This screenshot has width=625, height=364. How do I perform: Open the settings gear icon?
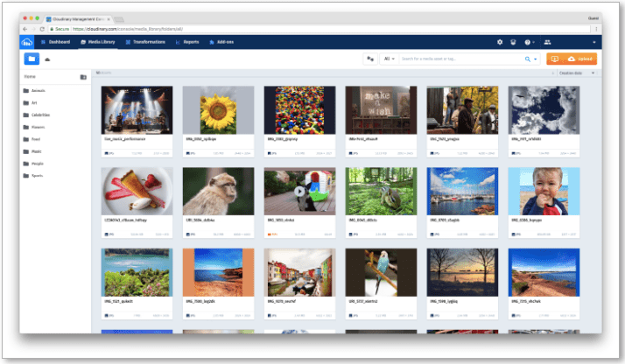coord(500,42)
